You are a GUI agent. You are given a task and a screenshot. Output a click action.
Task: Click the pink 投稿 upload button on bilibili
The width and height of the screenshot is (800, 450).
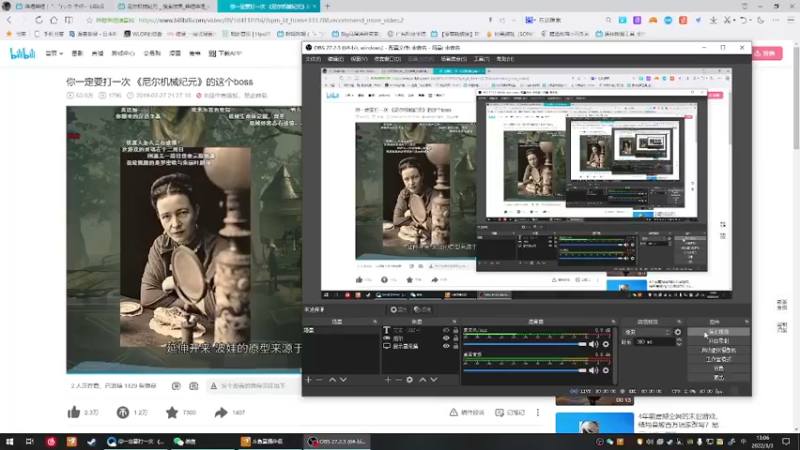767,53
